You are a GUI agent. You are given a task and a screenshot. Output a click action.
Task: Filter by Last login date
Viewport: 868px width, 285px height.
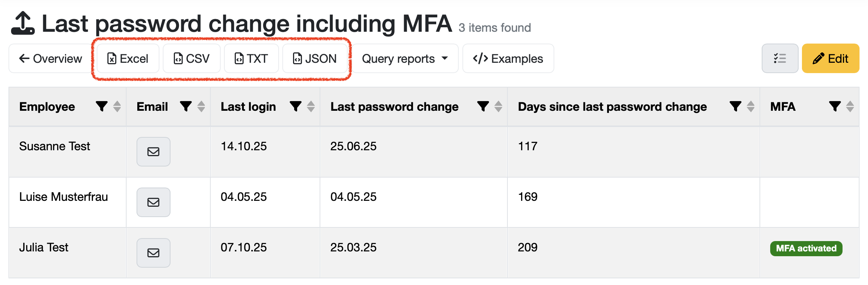pyautogui.click(x=296, y=106)
